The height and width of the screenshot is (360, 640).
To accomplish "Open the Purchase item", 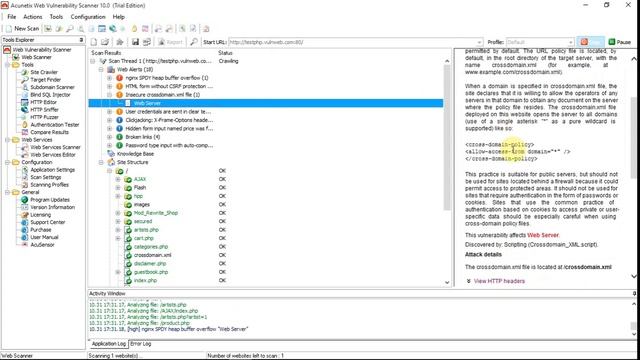I will click(x=40, y=229).
